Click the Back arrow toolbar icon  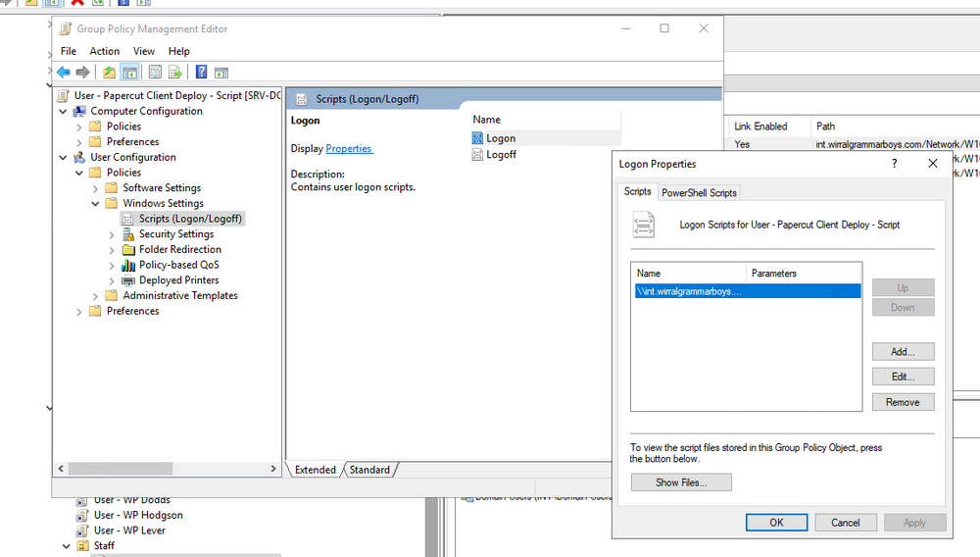63,73
